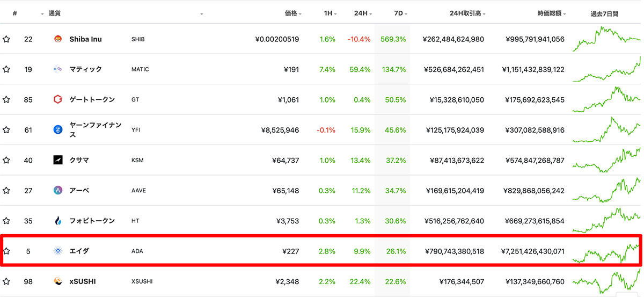Click SHIB 7D change 569.3%
This screenshot has height=297, width=644.
(393, 39)
